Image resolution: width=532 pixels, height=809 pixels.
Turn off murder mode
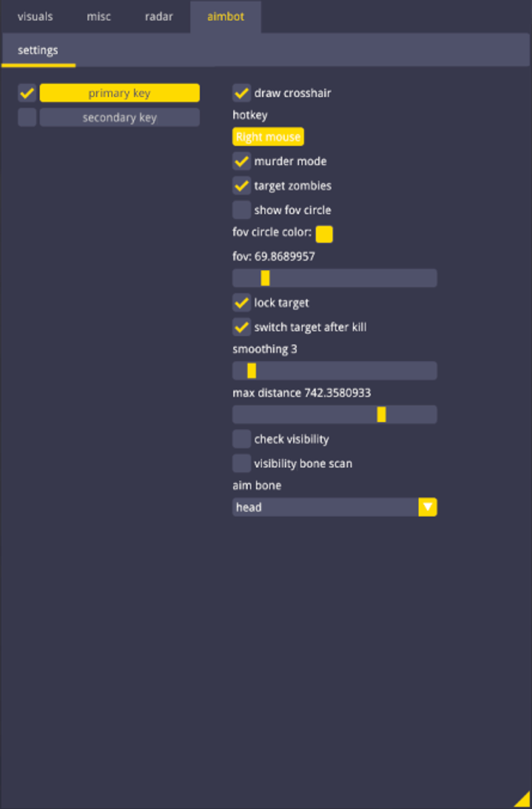pos(241,161)
